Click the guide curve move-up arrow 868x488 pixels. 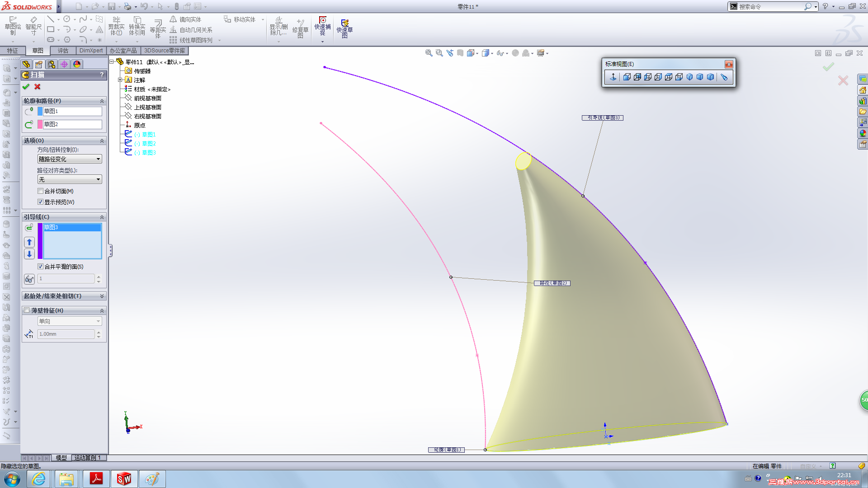(29, 242)
